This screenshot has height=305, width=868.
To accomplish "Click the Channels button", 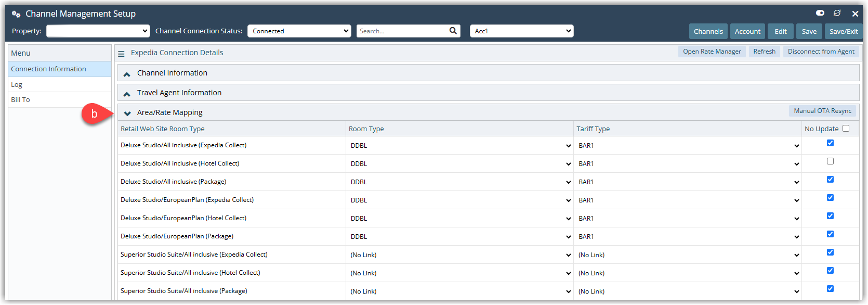I will [708, 31].
